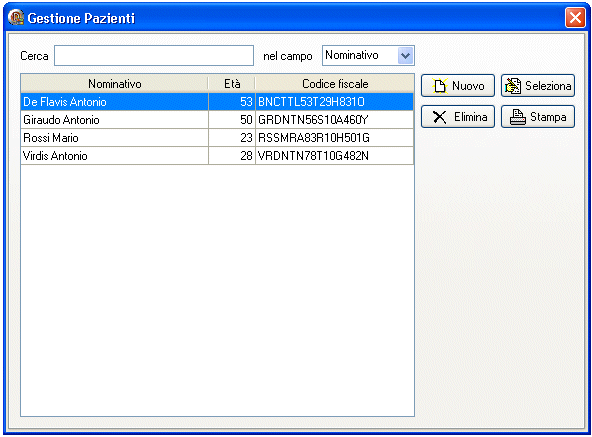Click the Gestione Pazienti title bar icon

tap(16, 18)
